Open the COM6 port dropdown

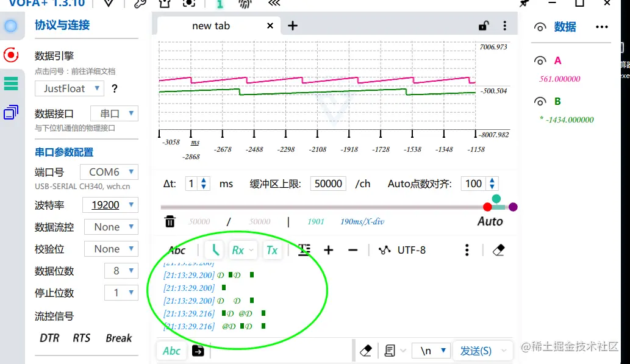pos(109,172)
